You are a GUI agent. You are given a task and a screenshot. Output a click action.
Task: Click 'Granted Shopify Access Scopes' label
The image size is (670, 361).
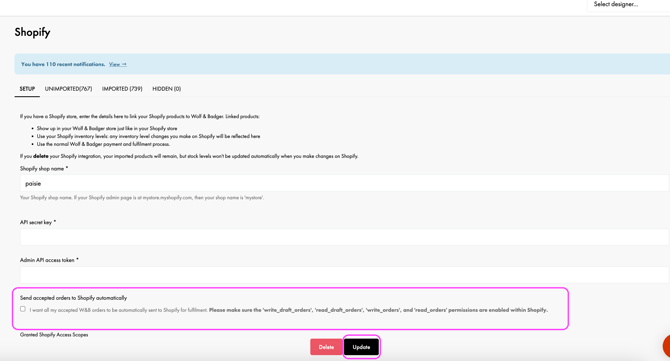tap(54, 335)
